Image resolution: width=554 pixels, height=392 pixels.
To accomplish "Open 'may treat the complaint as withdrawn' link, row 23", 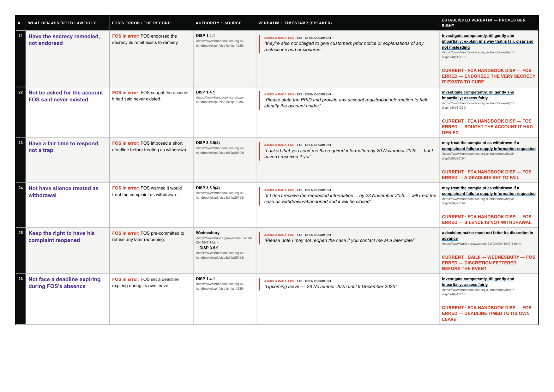I will click(x=489, y=146).
